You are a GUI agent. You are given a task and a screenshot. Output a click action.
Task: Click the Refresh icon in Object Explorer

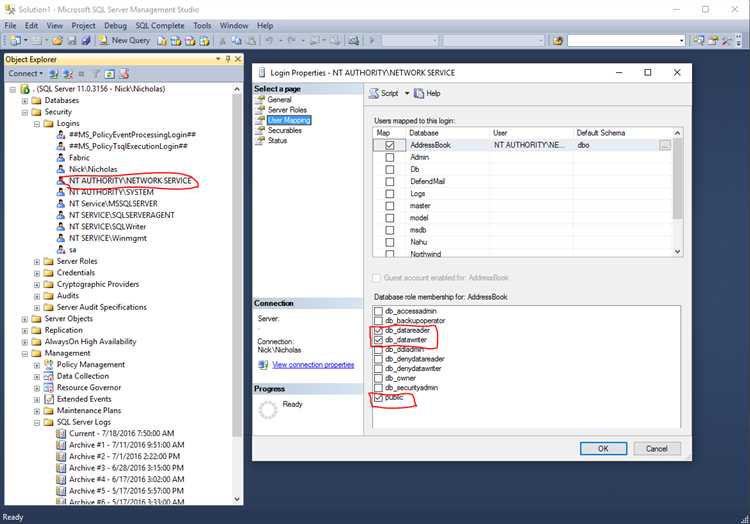(x=108, y=73)
